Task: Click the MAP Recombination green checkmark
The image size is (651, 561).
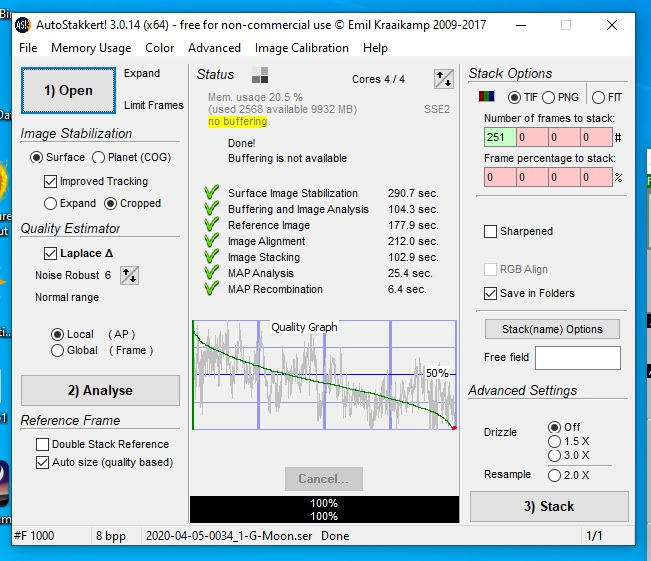Action: pos(211,289)
